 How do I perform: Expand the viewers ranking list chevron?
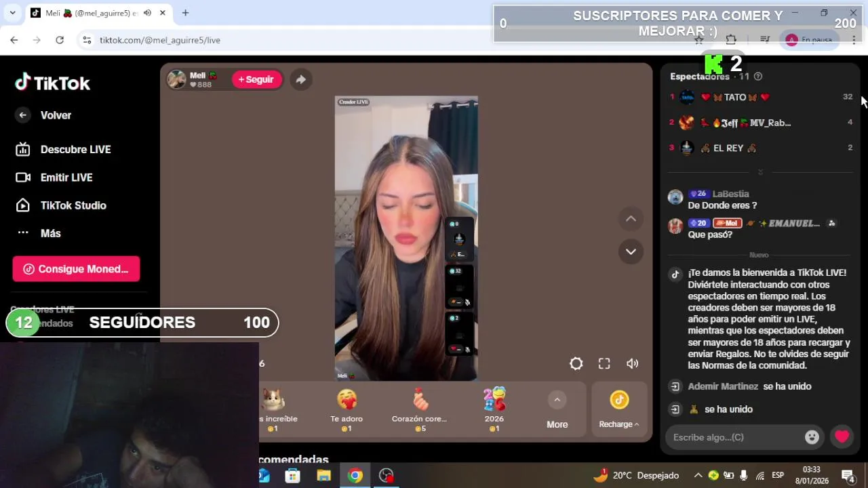pyautogui.click(x=760, y=172)
